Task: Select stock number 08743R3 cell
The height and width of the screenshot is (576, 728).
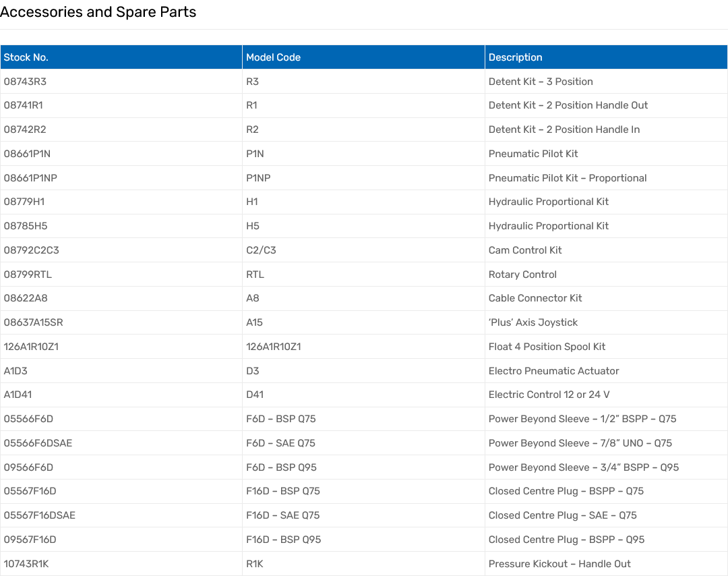Action: [x=25, y=82]
